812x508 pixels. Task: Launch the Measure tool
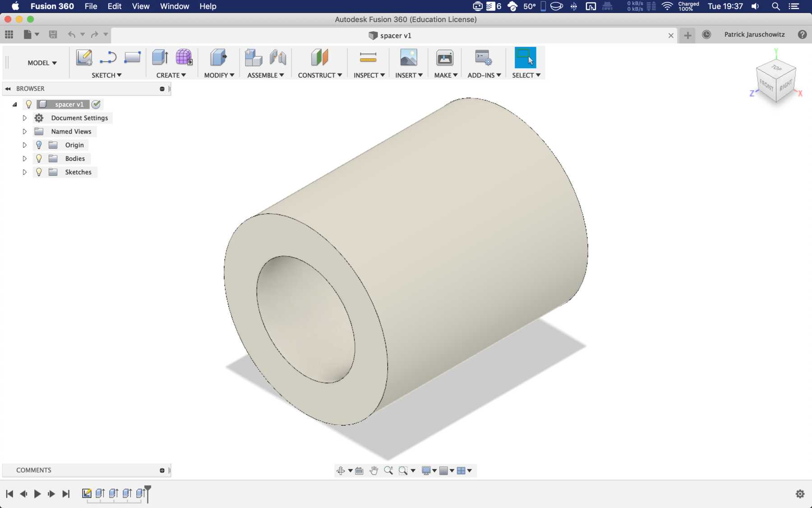click(x=368, y=57)
